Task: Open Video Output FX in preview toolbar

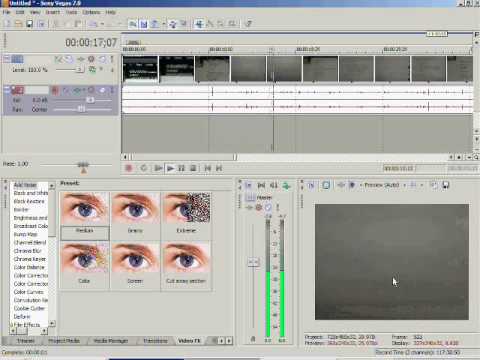Action: (341, 185)
